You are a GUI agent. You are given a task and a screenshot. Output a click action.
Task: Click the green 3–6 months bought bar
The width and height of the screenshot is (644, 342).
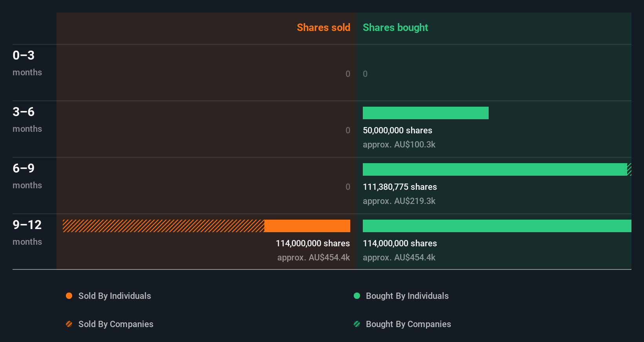pyautogui.click(x=426, y=113)
